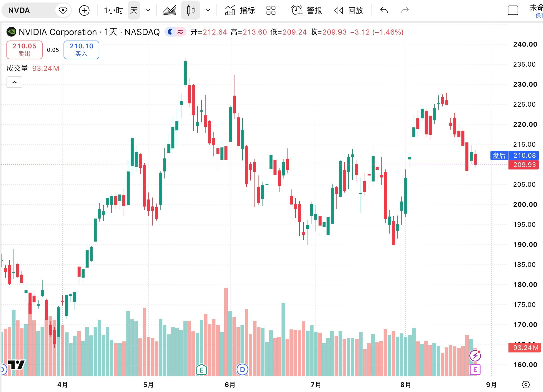The image size is (543, 392).
Task: Click the diamond badge next to NVDA
Action: pyautogui.click(x=63, y=11)
